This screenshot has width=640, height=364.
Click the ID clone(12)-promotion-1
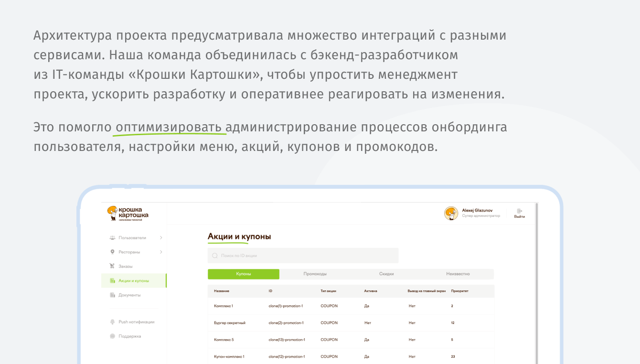[x=287, y=356]
